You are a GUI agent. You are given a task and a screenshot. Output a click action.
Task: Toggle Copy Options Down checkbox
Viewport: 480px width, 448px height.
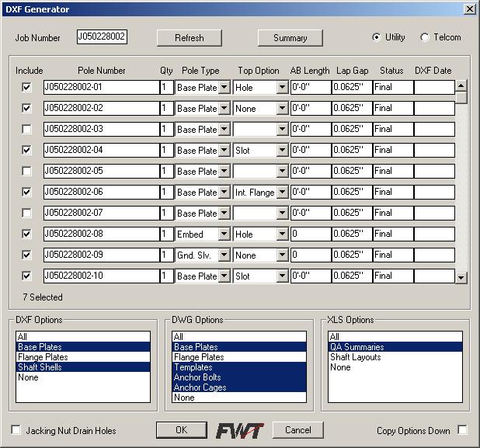click(x=462, y=429)
